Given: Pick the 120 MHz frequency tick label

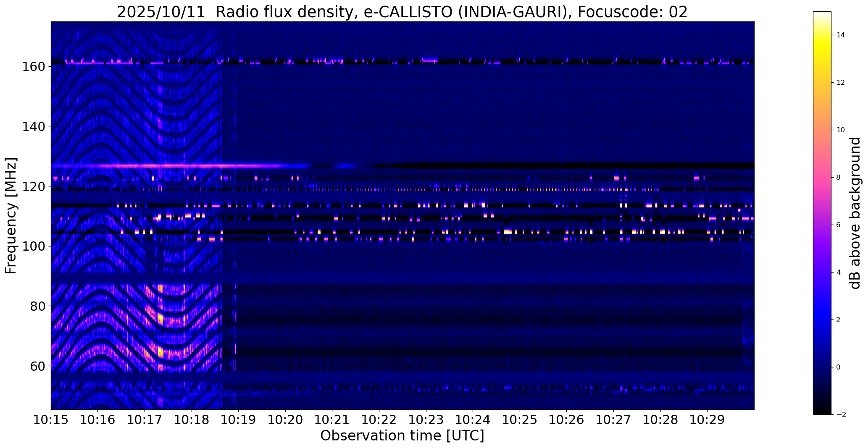Looking at the screenshot, I should [34, 186].
